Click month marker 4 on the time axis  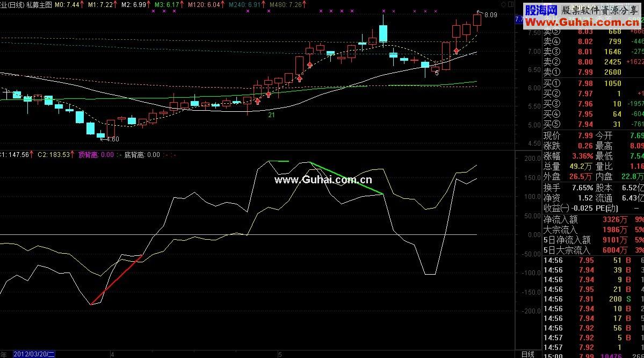pos(112,354)
